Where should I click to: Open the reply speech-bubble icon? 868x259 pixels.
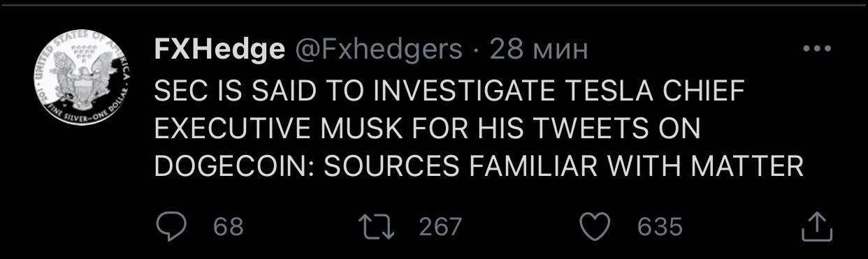(x=170, y=226)
